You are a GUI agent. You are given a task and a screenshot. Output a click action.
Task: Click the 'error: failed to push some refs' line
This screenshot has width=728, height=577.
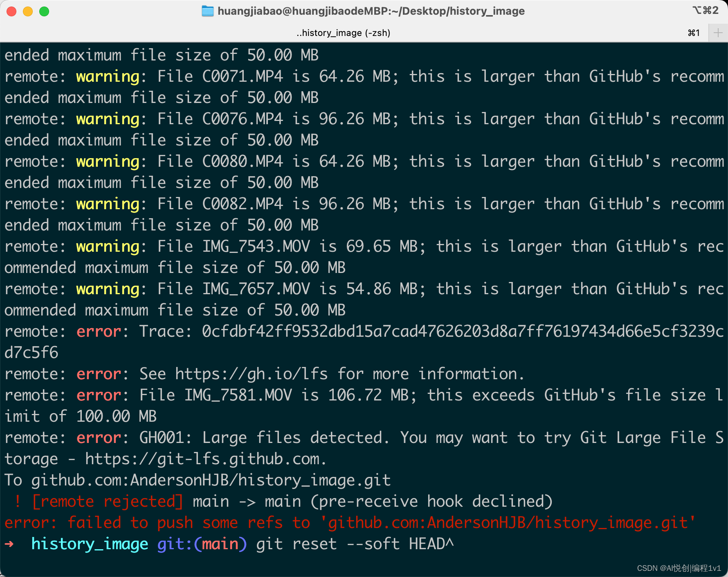coord(350,523)
